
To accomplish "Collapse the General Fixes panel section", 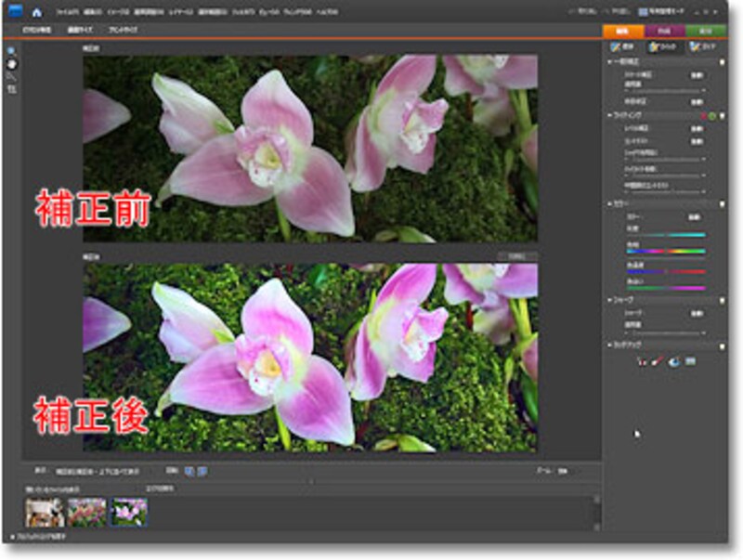I will [x=608, y=62].
